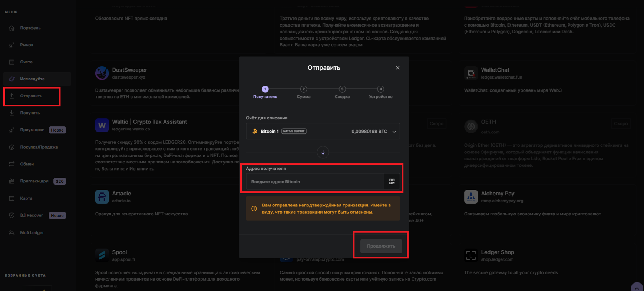Screen dimensions: 644x291
Task: Click the Получить download arrow icon
Action: tap(12, 113)
